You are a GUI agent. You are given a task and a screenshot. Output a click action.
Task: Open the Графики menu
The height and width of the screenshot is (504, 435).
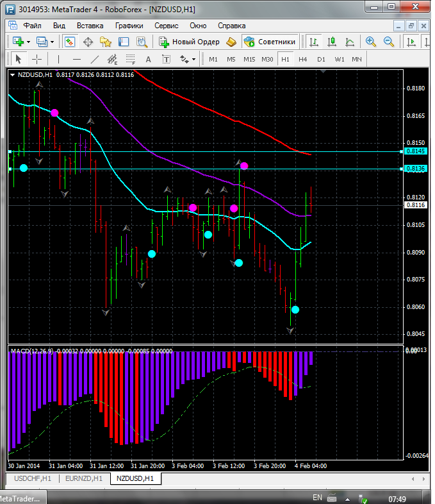point(129,26)
